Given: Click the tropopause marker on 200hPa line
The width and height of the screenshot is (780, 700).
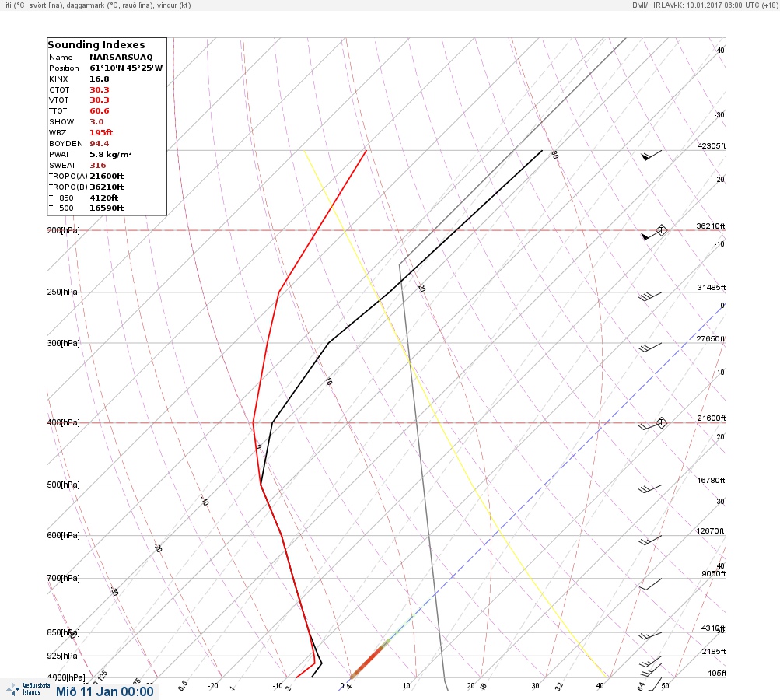Looking at the screenshot, I should click(661, 230).
